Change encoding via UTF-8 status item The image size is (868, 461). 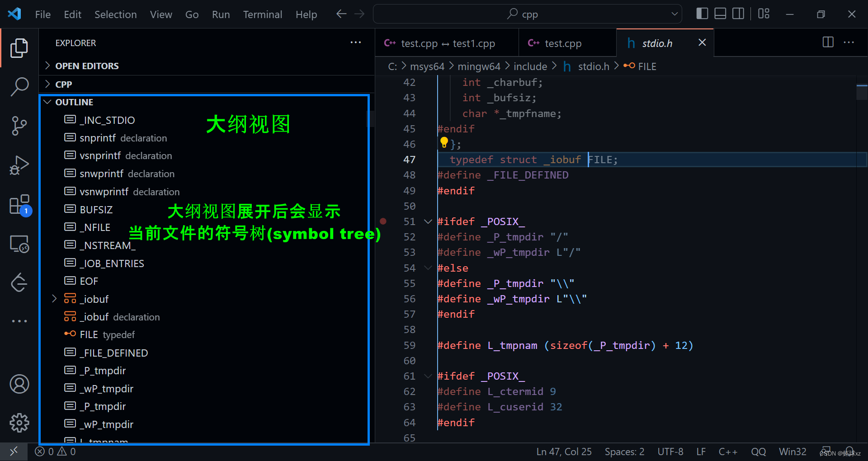tap(670, 452)
